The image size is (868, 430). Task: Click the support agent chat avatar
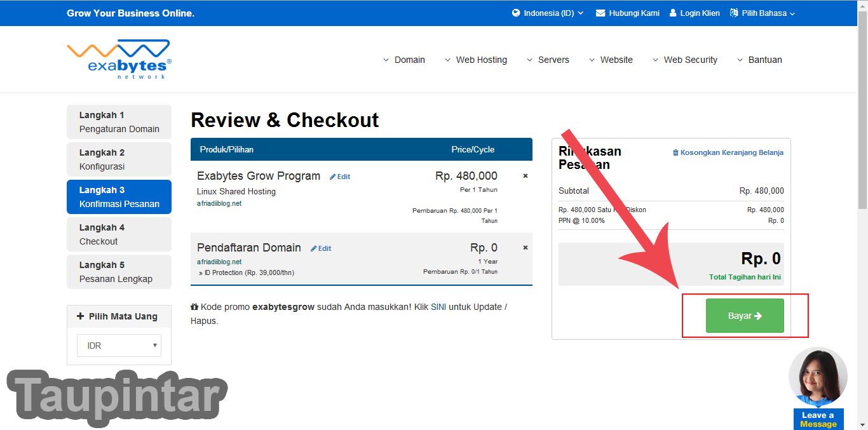pos(818,377)
